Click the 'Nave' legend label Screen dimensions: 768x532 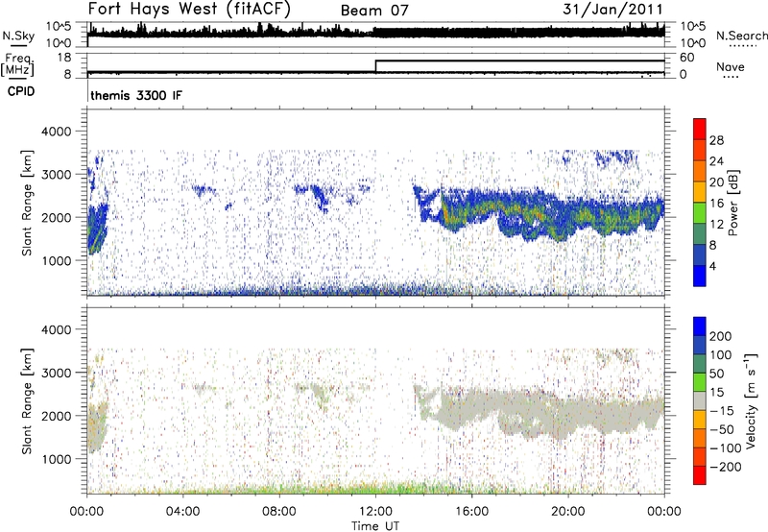tap(730, 66)
